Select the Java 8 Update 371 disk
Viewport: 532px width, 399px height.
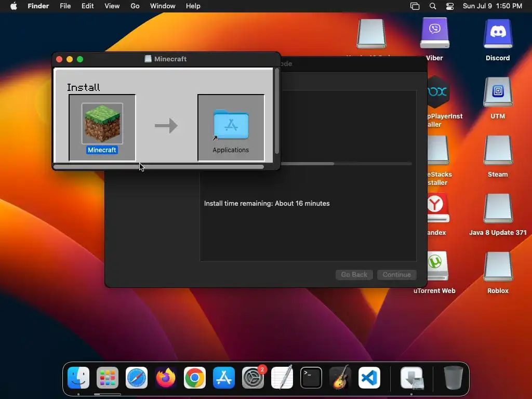(x=498, y=208)
